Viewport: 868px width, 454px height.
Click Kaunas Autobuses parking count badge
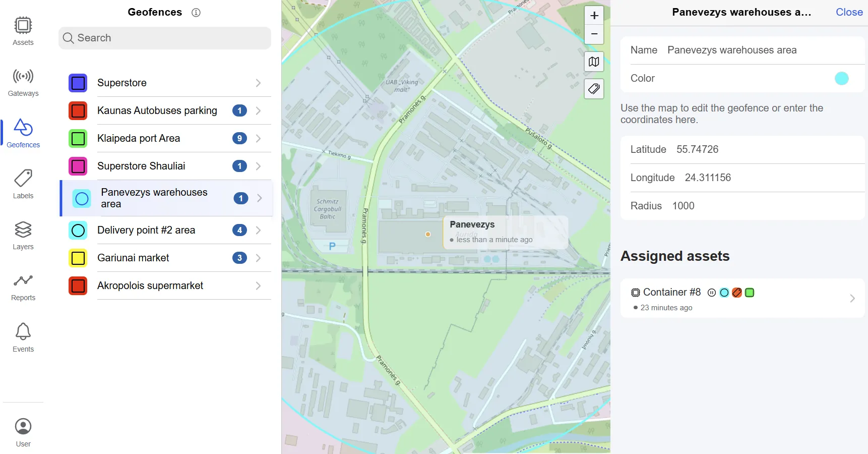click(x=239, y=110)
